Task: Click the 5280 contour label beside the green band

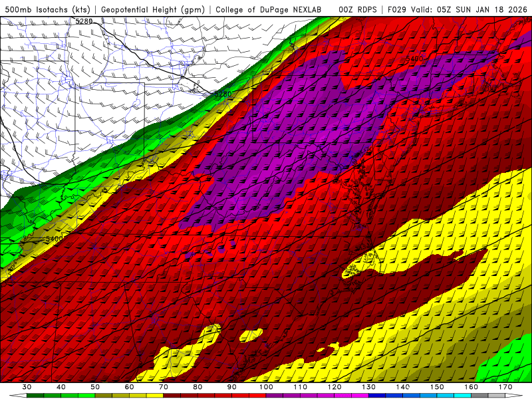Action: click(223, 94)
